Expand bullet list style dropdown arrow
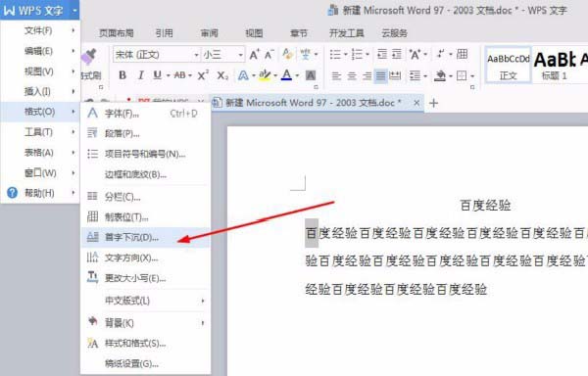588x376 pixels. 346,55
